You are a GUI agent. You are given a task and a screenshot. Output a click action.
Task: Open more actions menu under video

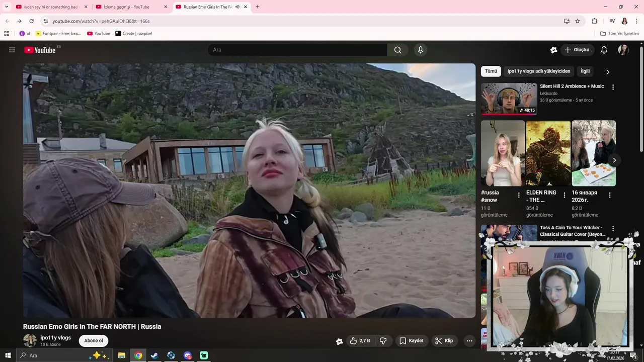click(x=469, y=341)
